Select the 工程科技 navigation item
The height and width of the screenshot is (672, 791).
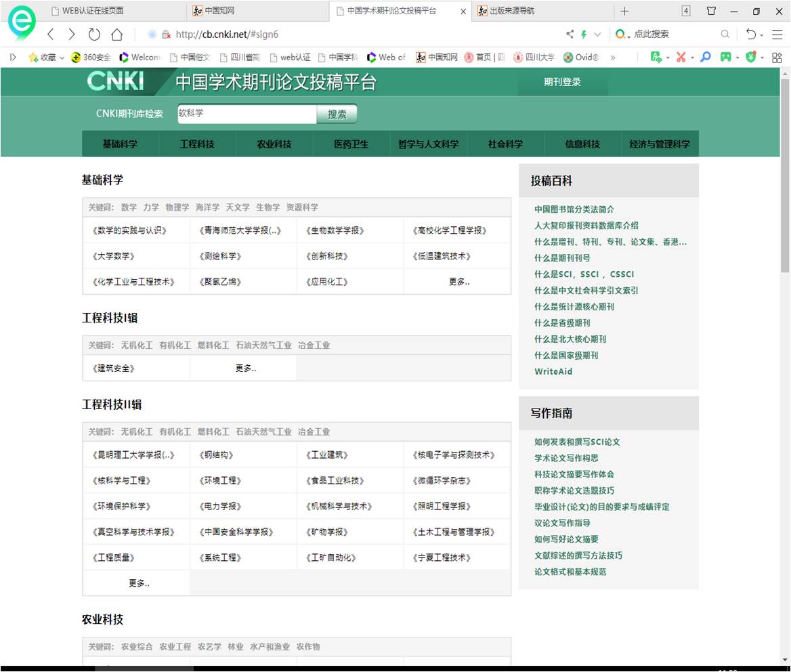pos(197,144)
